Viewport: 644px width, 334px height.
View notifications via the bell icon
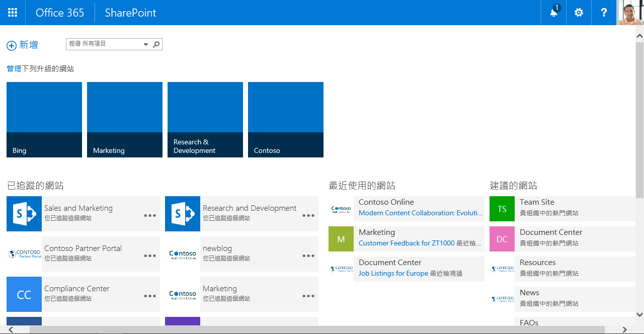(x=553, y=13)
